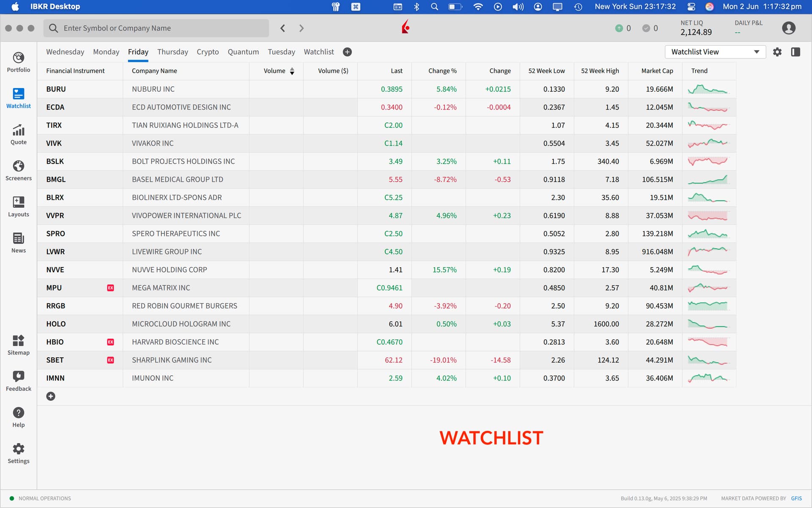The height and width of the screenshot is (508, 812).
Task: Open the IBKR Desktop menu
Action: tap(55, 7)
